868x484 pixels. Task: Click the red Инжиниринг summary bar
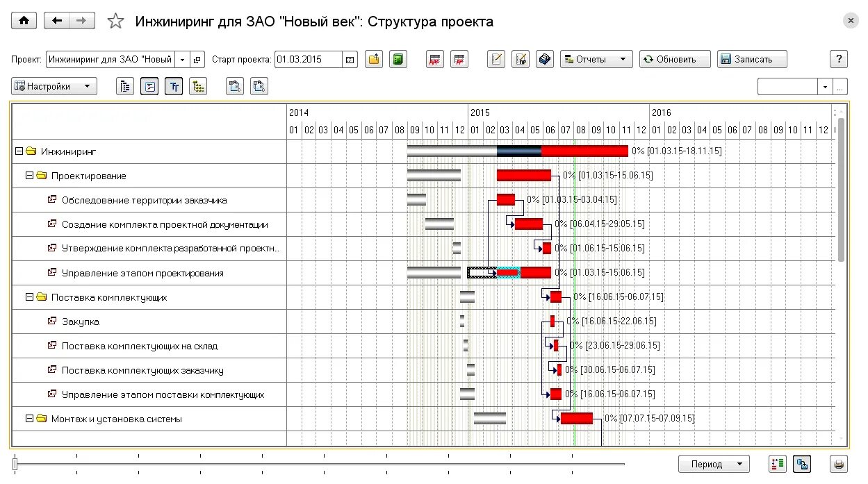click(584, 151)
